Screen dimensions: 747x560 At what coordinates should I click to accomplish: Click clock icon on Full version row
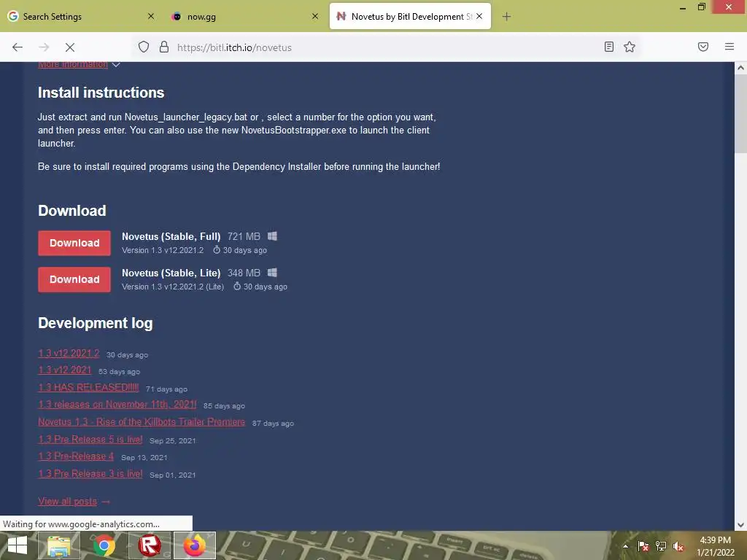point(216,250)
